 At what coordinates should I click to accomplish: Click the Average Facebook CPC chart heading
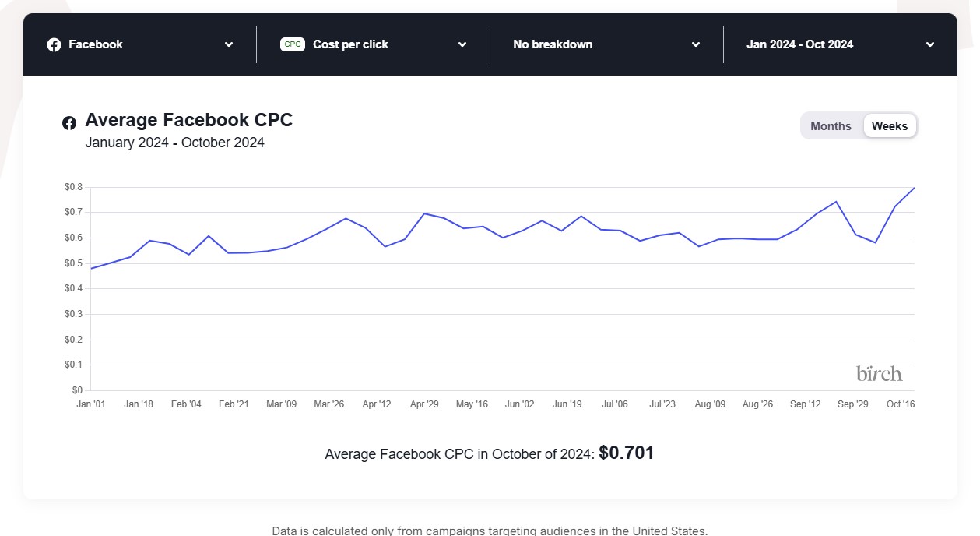click(189, 120)
